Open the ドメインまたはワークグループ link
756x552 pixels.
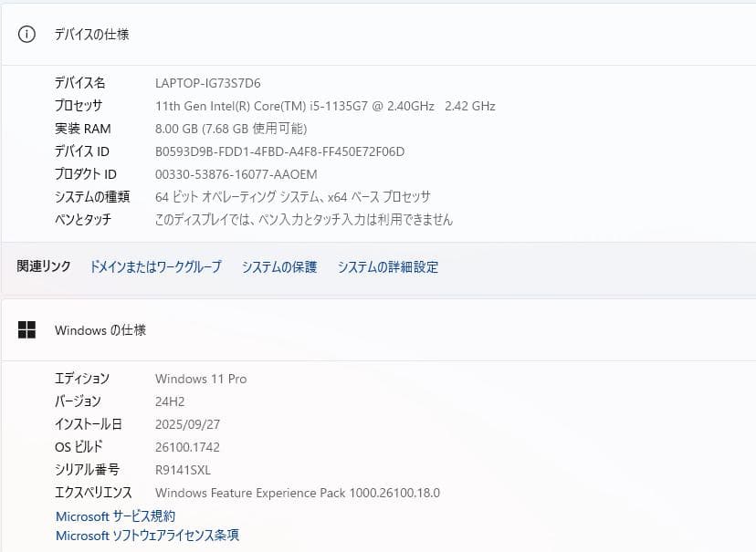(x=157, y=267)
